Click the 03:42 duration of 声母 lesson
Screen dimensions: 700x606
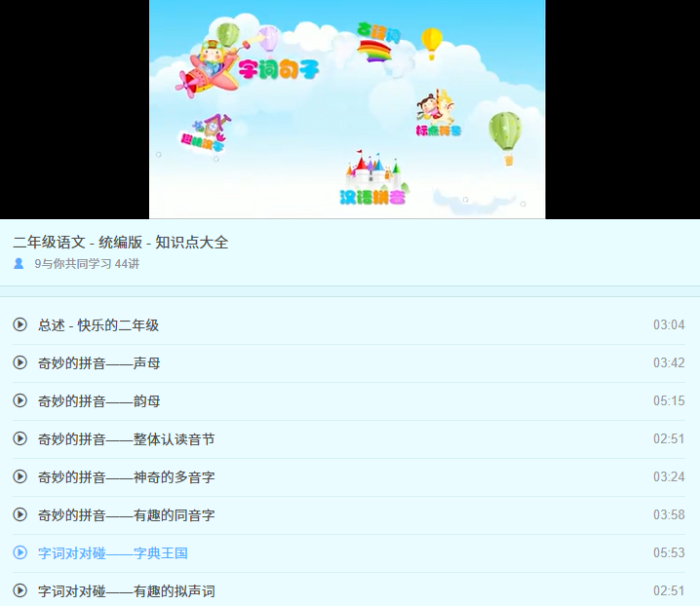(x=669, y=363)
